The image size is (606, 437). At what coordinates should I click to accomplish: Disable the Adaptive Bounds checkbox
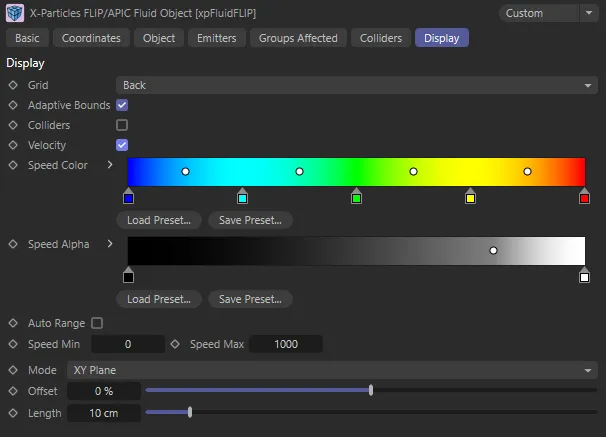[122, 105]
